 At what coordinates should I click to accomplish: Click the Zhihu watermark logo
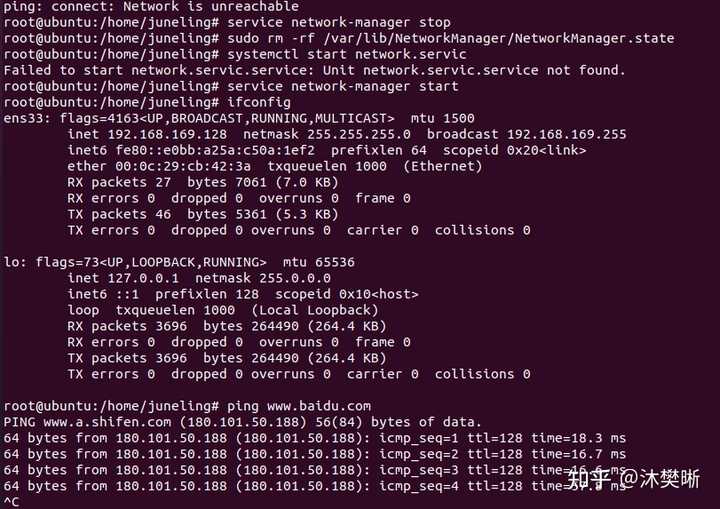588,478
